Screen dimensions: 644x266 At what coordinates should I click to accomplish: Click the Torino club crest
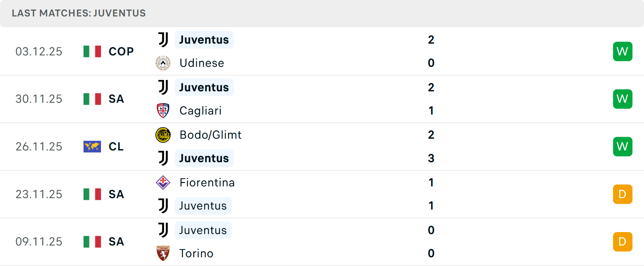click(163, 253)
